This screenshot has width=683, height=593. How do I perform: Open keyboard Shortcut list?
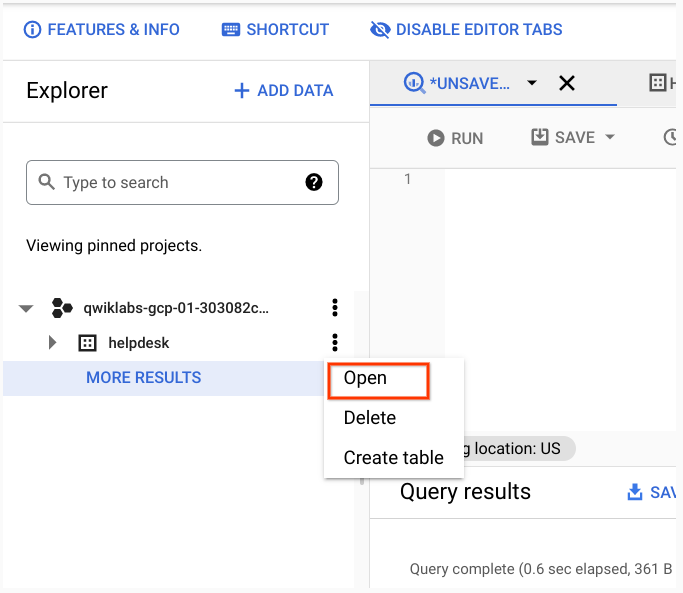pyautogui.click(x=275, y=30)
